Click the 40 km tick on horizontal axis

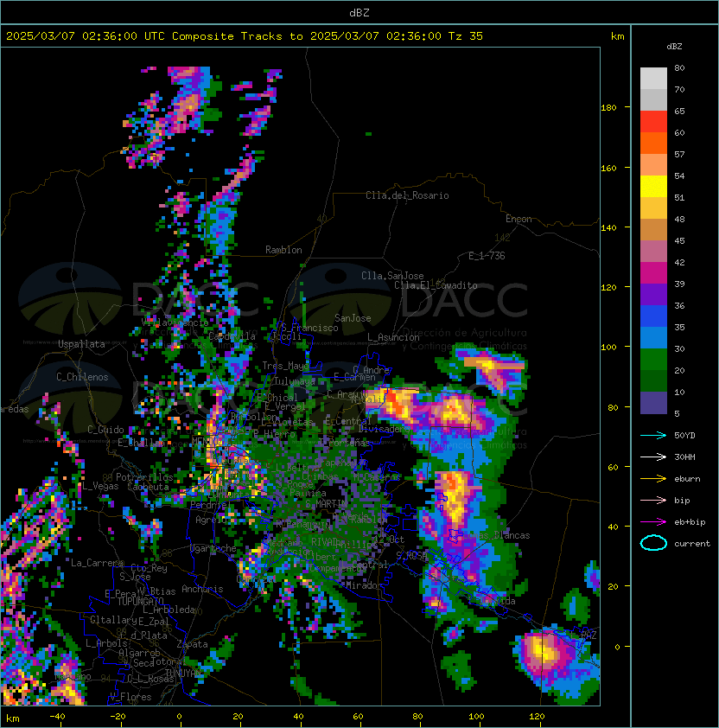(298, 717)
